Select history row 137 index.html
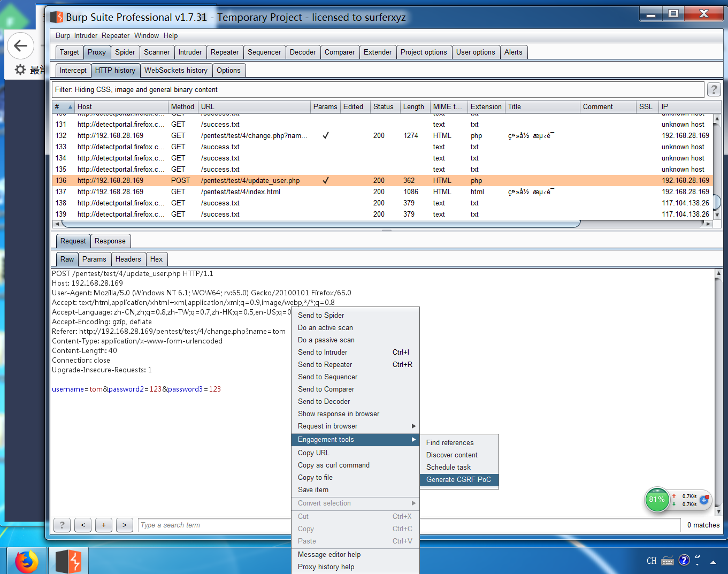Screen dimensions: 728x574 [383, 192]
